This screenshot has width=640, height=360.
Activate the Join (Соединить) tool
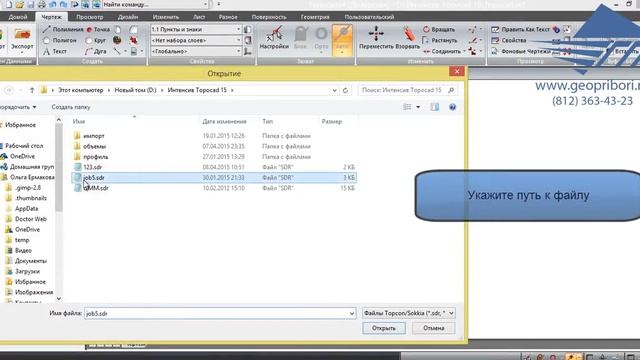441,51
